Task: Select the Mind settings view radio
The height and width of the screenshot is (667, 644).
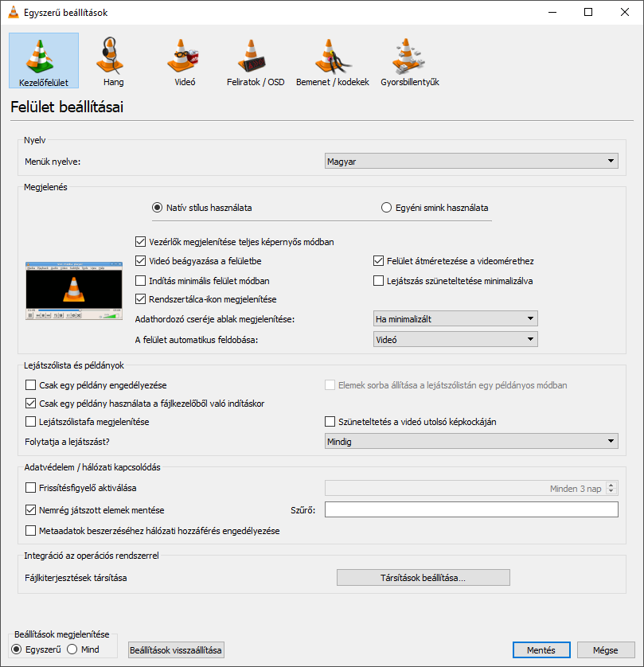Action: (72, 649)
